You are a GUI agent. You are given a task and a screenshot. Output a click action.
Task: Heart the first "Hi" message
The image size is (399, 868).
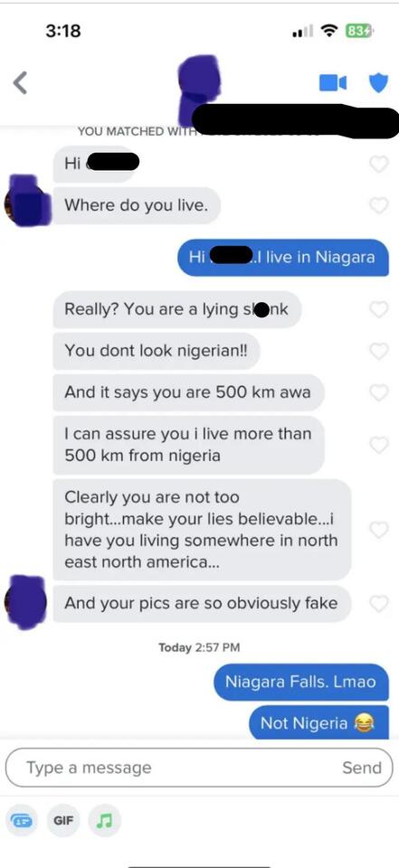pos(379,164)
